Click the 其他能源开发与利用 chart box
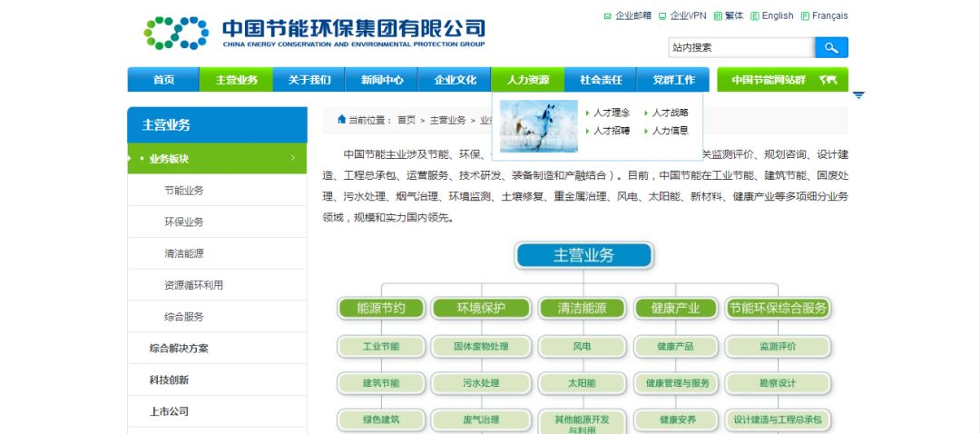 click(582, 422)
